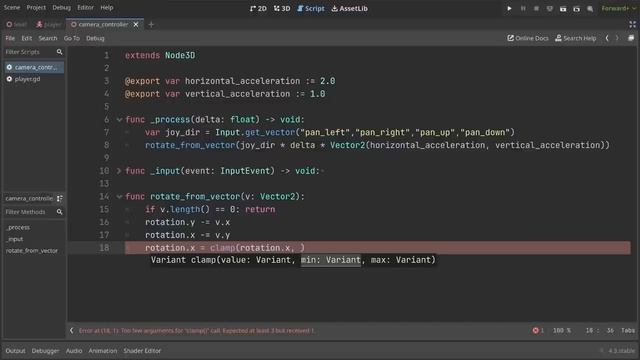Toggle scripts panel collapse arrow

[x=72, y=331]
